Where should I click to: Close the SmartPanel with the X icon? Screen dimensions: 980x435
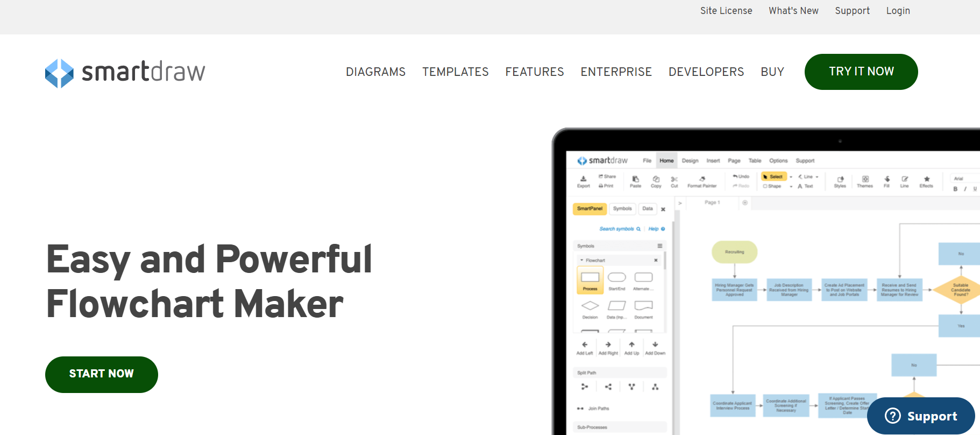tap(663, 209)
